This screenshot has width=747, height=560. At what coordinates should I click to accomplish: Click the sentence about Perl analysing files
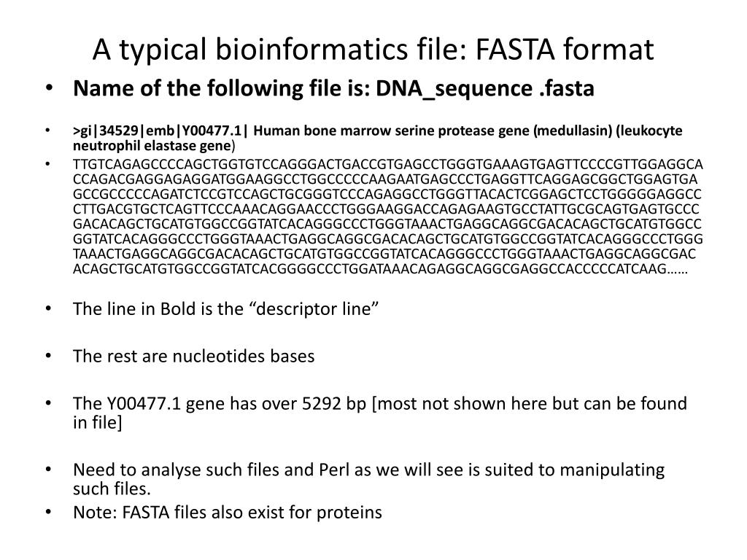pos(368,470)
